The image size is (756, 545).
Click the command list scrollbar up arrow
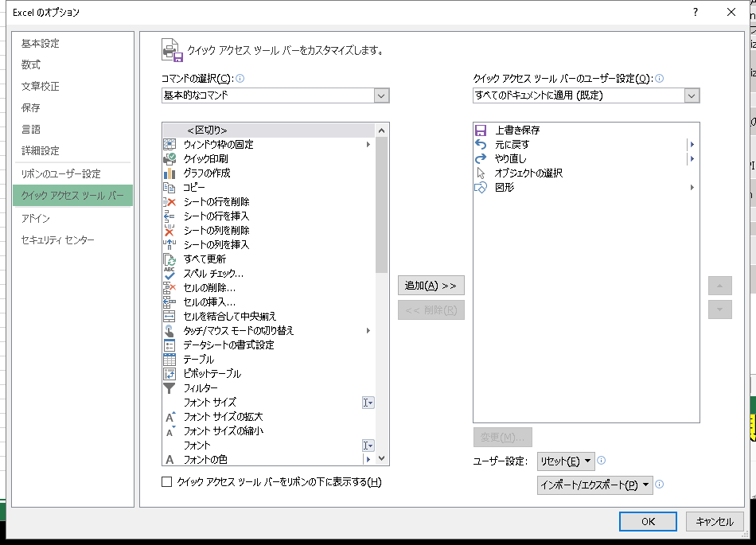pos(381,130)
